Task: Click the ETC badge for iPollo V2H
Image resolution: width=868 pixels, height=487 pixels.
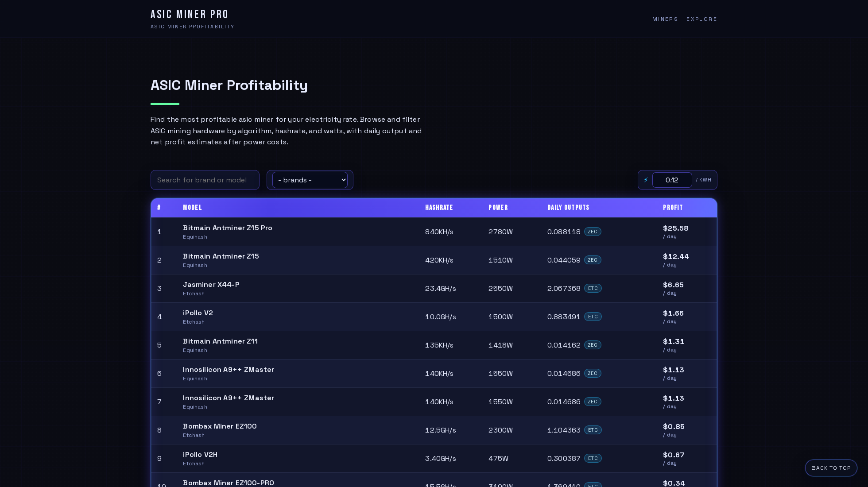Action: point(593,458)
